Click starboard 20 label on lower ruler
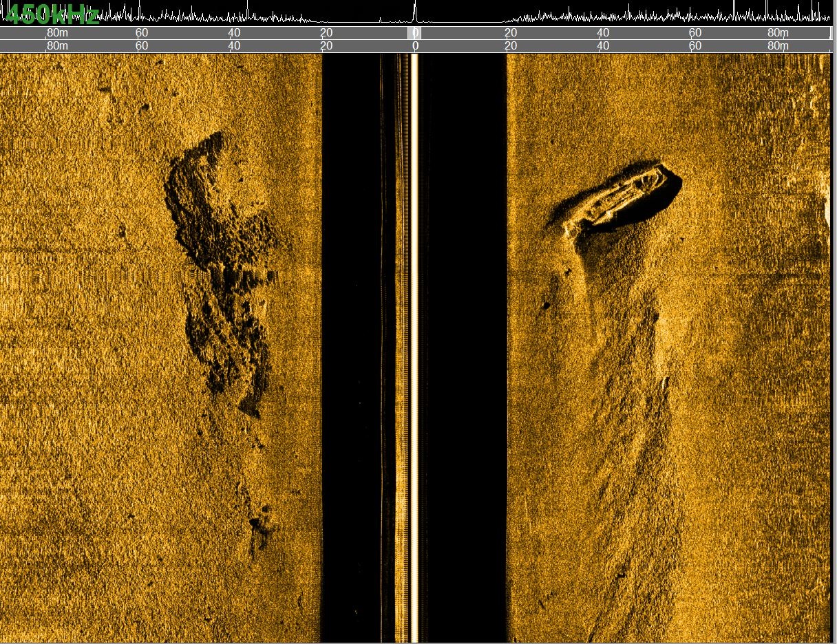837x644 pixels. pyautogui.click(x=511, y=46)
